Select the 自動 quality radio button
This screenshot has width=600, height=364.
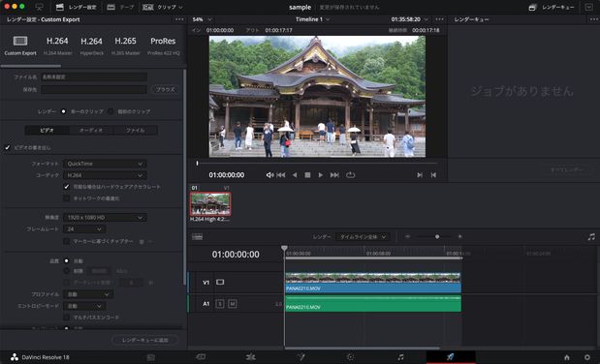pyautogui.click(x=67, y=260)
